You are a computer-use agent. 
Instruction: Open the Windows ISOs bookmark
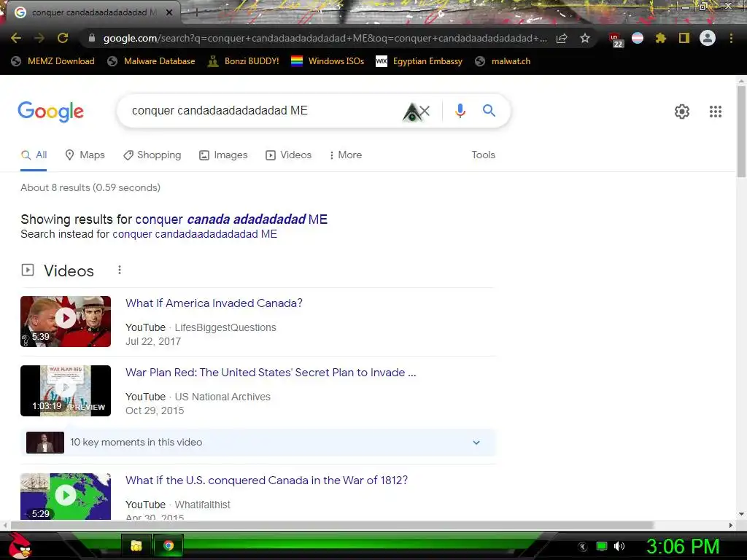click(328, 61)
